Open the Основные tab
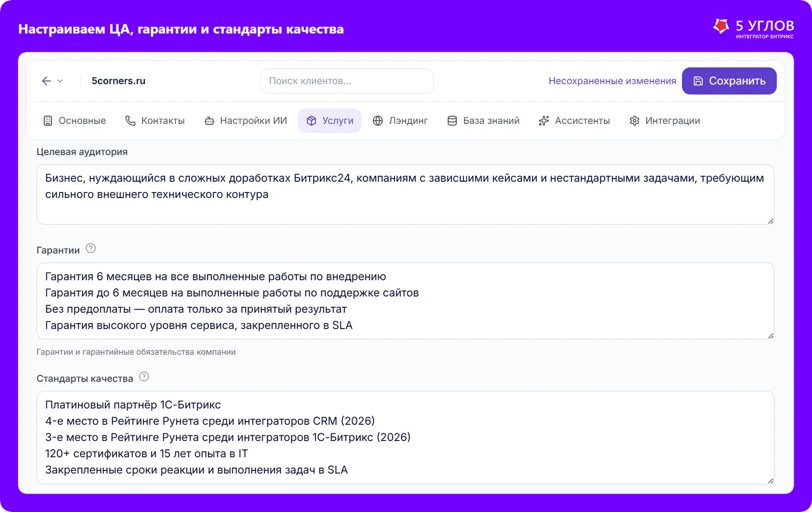Image resolution: width=812 pixels, height=512 pixels. point(75,120)
